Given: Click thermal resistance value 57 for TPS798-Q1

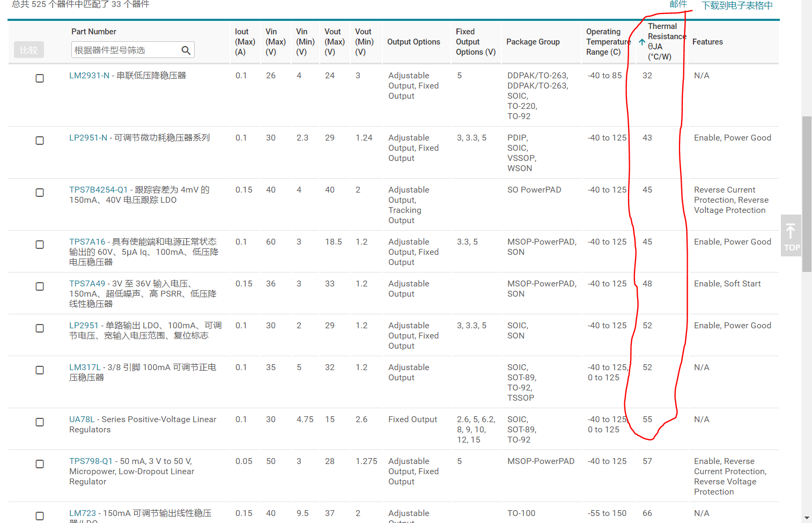Looking at the screenshot, I should [647, 461].
